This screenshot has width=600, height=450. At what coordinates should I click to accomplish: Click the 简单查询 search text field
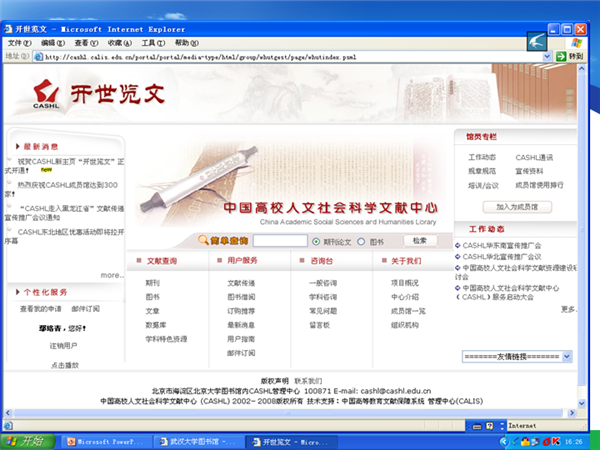[x=280, y=241]
